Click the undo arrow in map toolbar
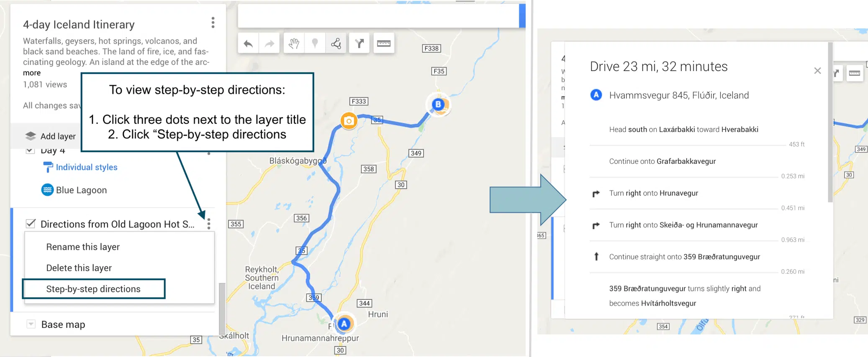This screenshot has width=868, height=357. (x=248, y=43)
